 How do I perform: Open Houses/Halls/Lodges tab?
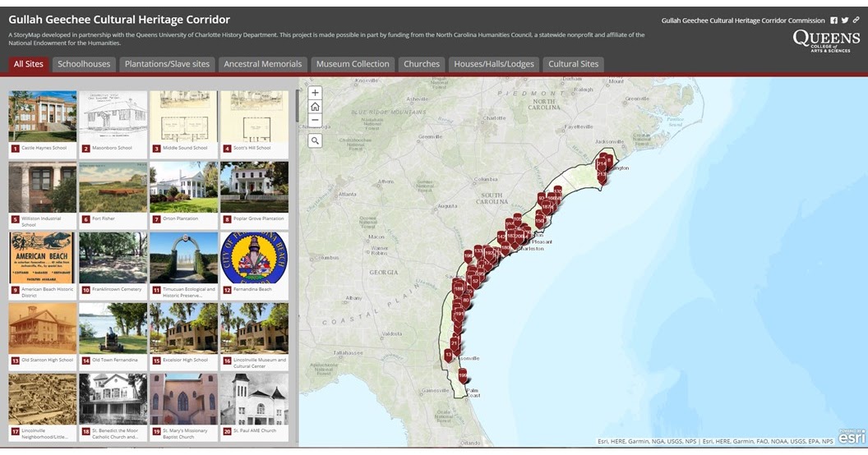point(494,64)
